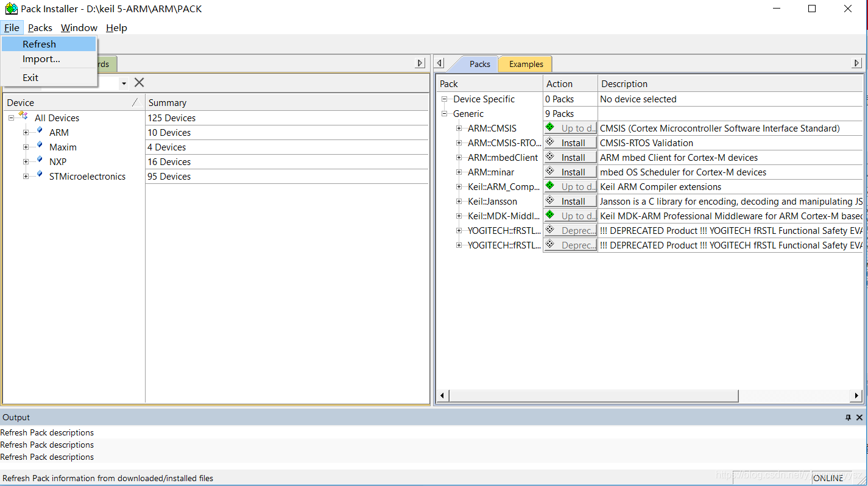The height and width of the screenshot is (486, 868).
Task: Click Up to date button for Keil::MDK-Middleware
Action: [570, 216]
